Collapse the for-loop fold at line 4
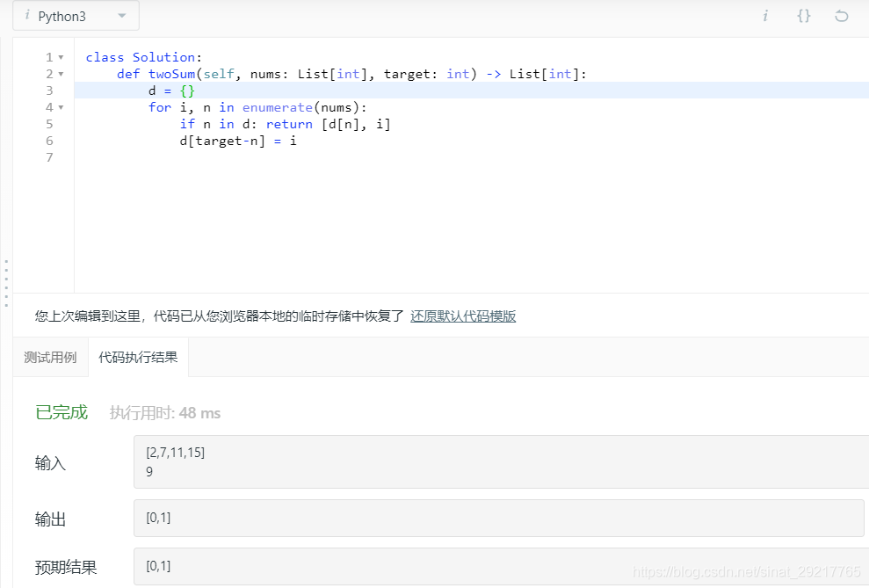Viewport: 869px width, 588px height. [x=62, y=107]
